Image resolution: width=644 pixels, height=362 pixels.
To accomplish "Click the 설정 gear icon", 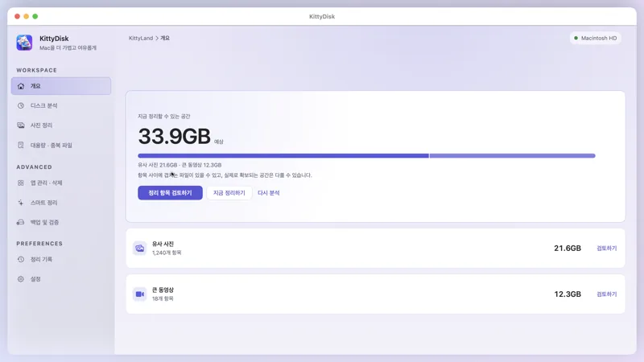I will tap(21, 279).
